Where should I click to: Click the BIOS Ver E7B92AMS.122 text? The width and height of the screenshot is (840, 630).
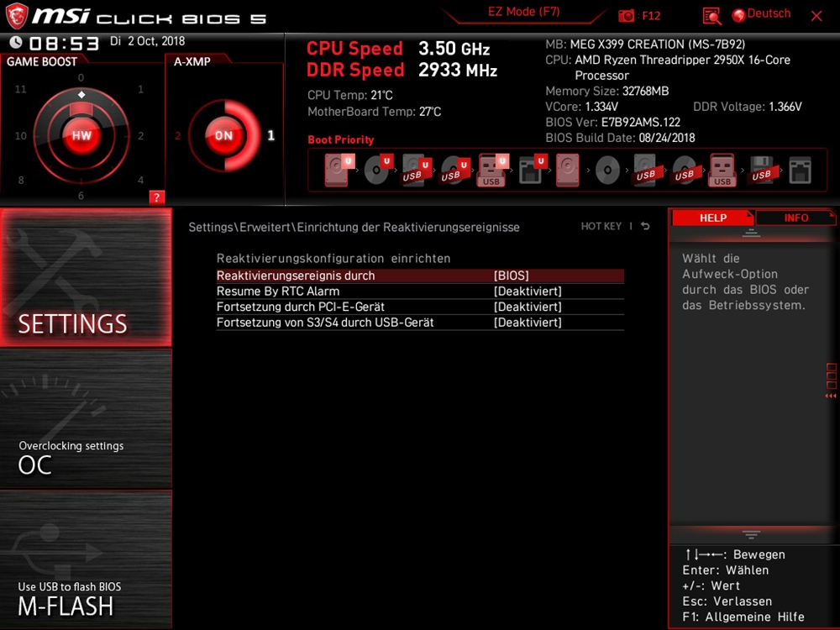click(x=613, y=122)
